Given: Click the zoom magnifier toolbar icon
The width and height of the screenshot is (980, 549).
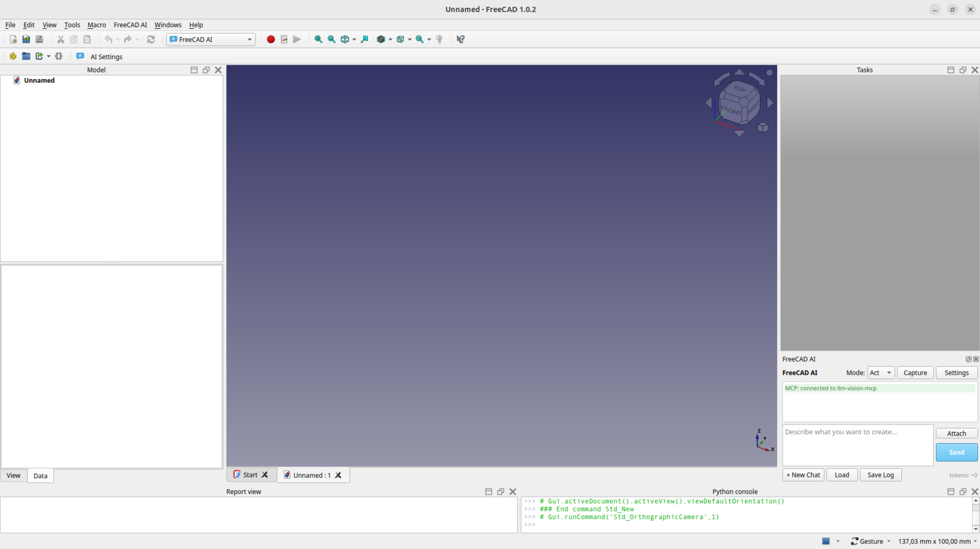Looking at the screenshot, I should click(x=420, y=39).
